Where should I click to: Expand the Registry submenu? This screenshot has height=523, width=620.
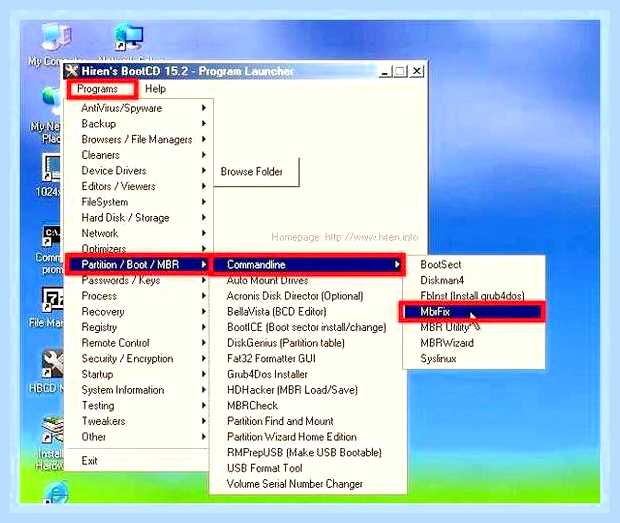138,327
